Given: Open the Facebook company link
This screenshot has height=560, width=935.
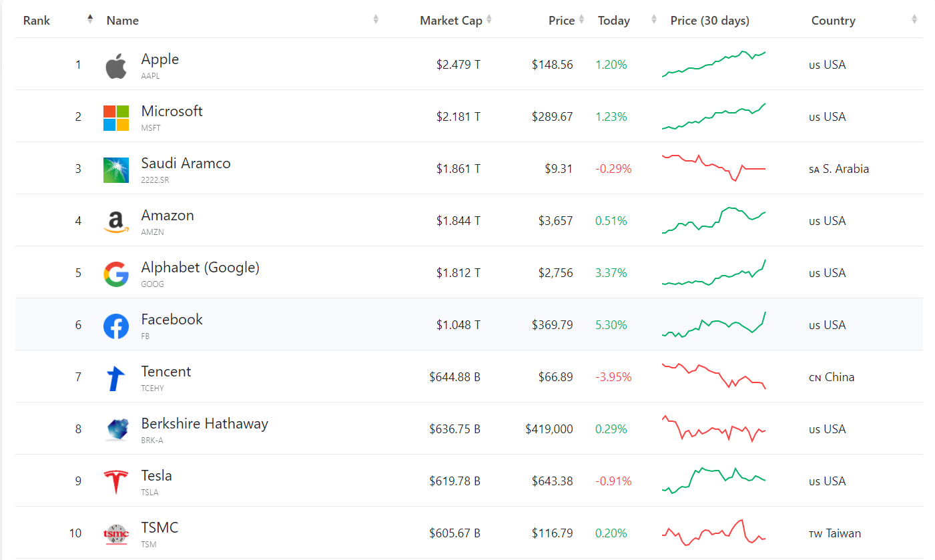Looking at the screenshot, I should (172, 319).
